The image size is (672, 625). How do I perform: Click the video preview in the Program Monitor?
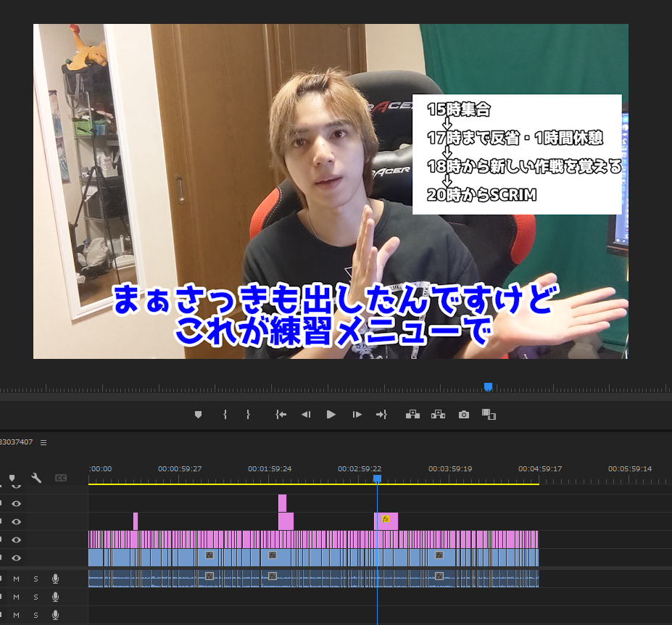click(x=331, y=191)
